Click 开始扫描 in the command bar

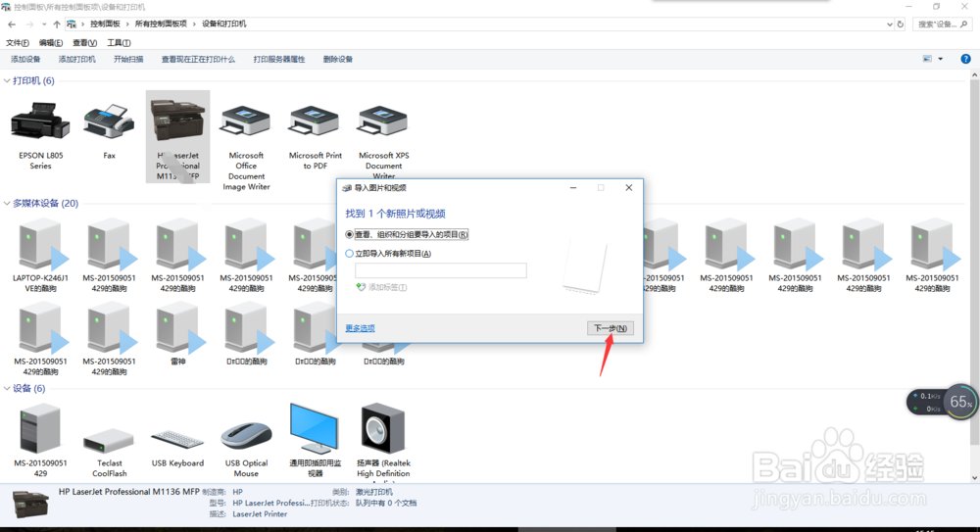128,60
